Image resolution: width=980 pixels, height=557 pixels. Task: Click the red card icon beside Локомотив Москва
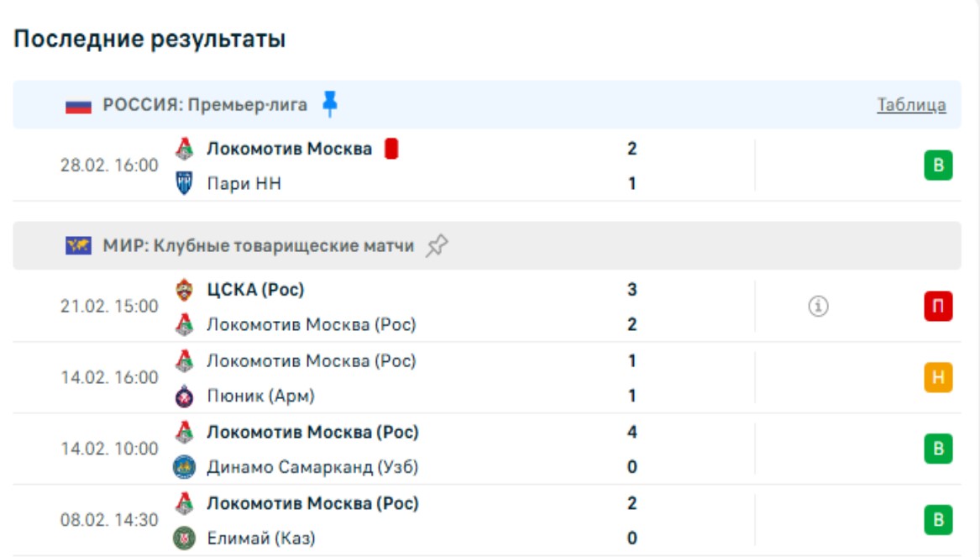[x=390, y=150]
